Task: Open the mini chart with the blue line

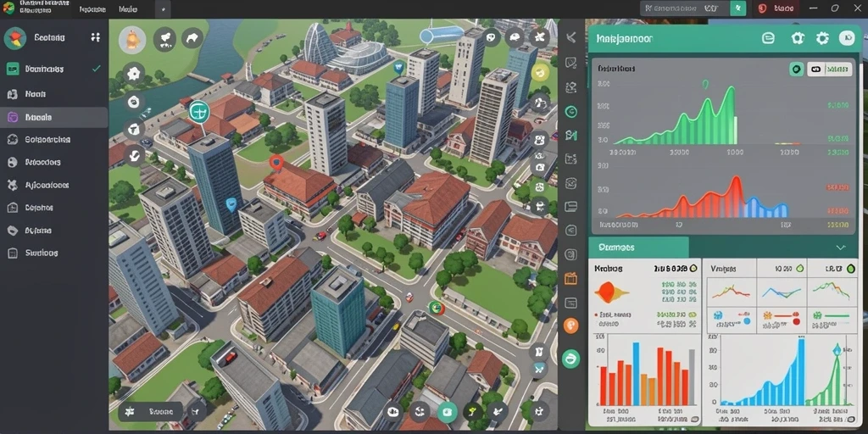Action: coord(781,292)
